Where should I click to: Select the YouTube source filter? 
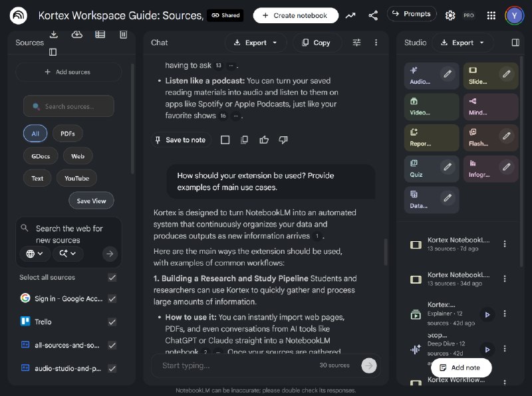(x=76, y=177)
